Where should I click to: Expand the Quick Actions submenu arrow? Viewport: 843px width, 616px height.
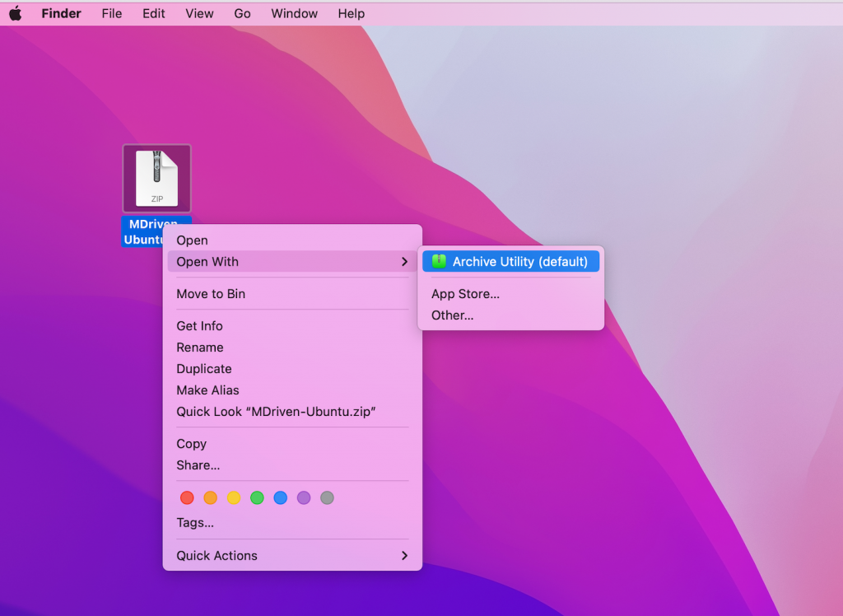pos(403,556)
